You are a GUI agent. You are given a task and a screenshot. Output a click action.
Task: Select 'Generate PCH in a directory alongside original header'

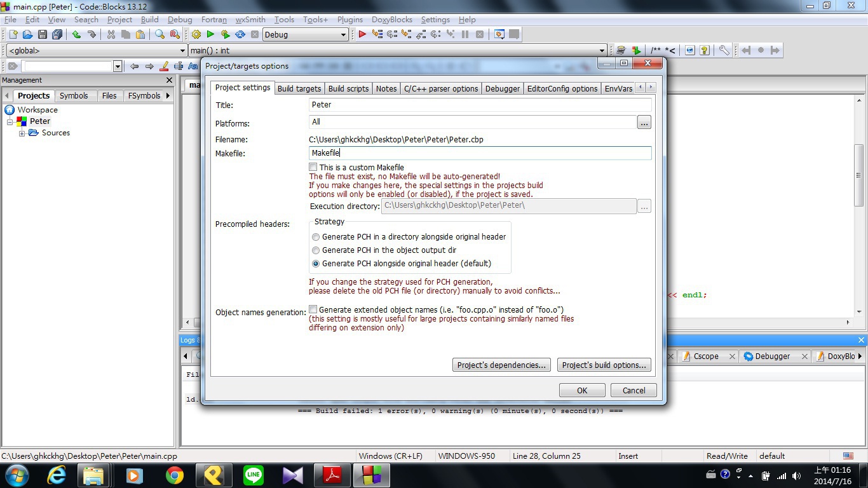click(x=316, y=237)
